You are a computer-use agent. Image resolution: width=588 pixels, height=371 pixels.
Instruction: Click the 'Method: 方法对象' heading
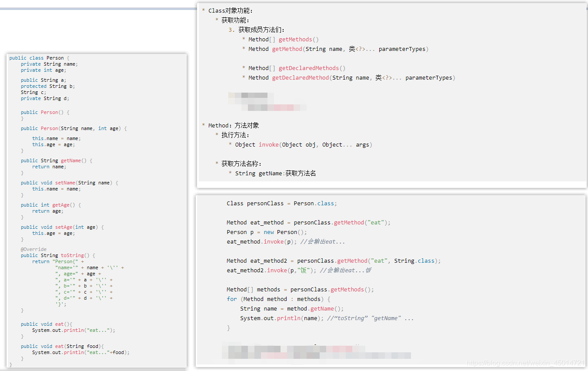point(231,125)
